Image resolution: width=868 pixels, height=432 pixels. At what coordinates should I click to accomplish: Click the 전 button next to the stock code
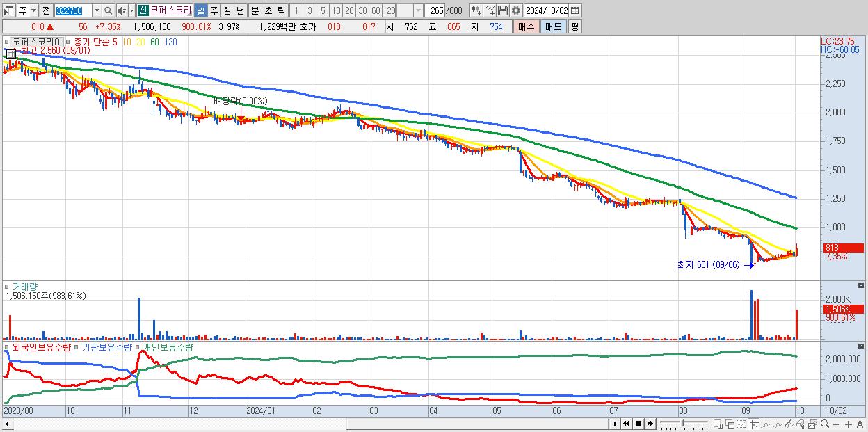pyautogui.click(x=47, y=10)
